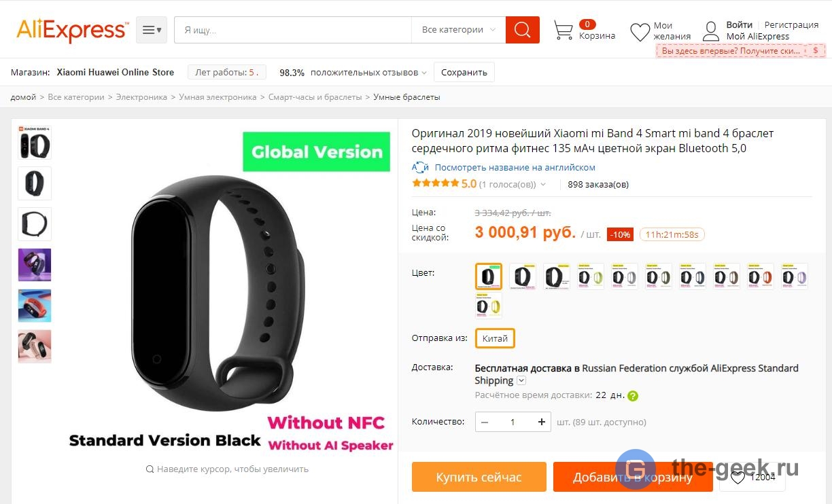Click the user account profile icon

tap(711, 31)
